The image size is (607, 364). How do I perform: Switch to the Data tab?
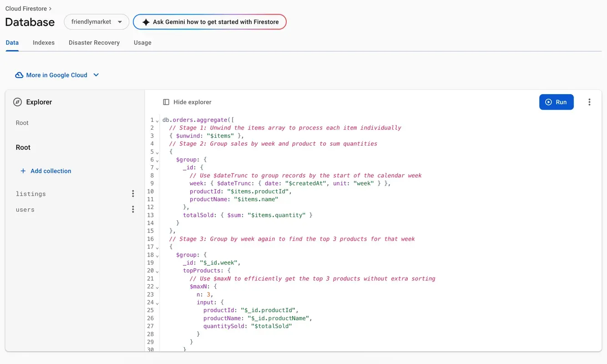12,42
